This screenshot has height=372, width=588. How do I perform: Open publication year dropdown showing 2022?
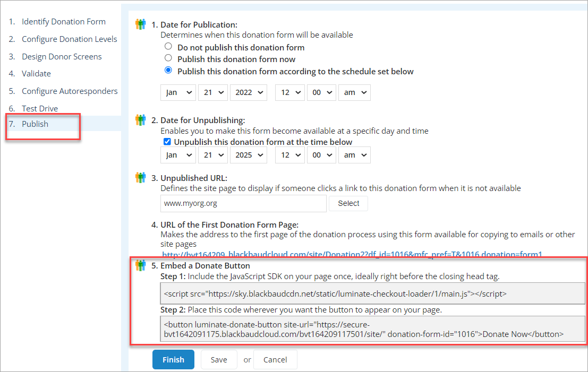tap(249, 92)
